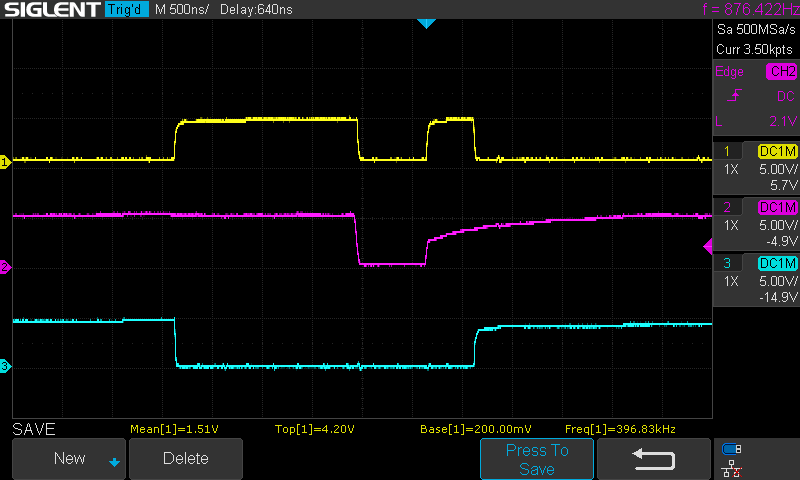
Task: Select the channel 1 DC1M coupling label
Action: (x=778, y=151)
